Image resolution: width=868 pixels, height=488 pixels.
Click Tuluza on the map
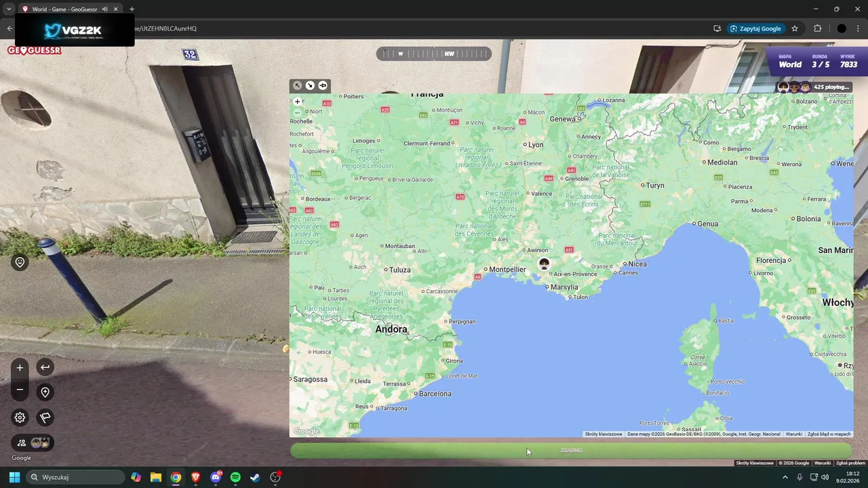click(x=399, y=270)
